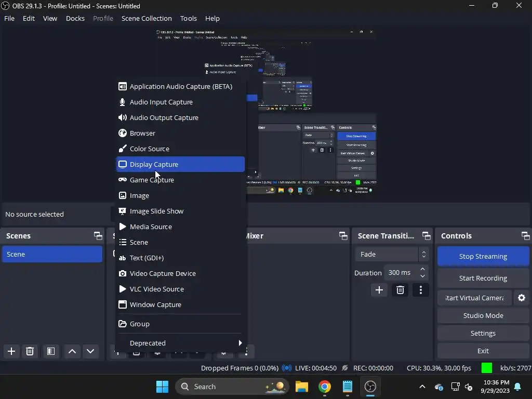Image resolution: width=532 pixels, height=399 pixels.
Task: Remove transition trash icon
Action: coord(401,290)
